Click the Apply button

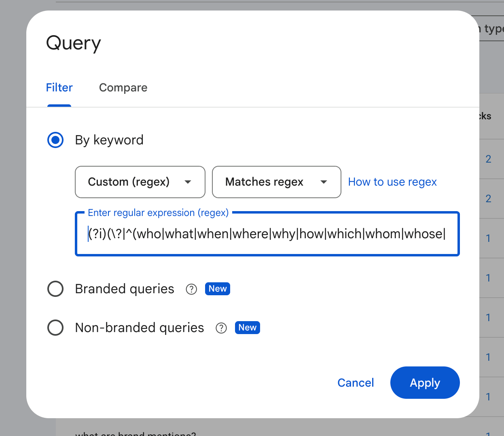(425, 383)
